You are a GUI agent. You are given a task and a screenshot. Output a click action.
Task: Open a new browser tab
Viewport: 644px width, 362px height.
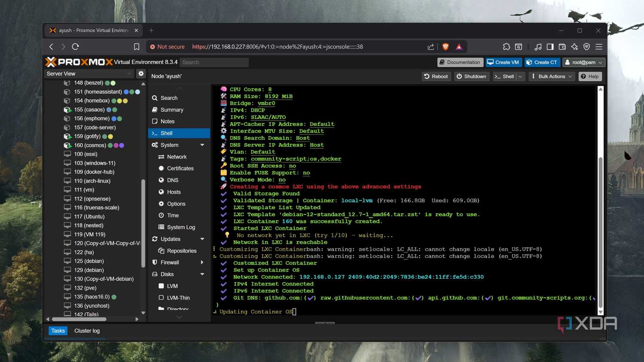tap(151, 30)
